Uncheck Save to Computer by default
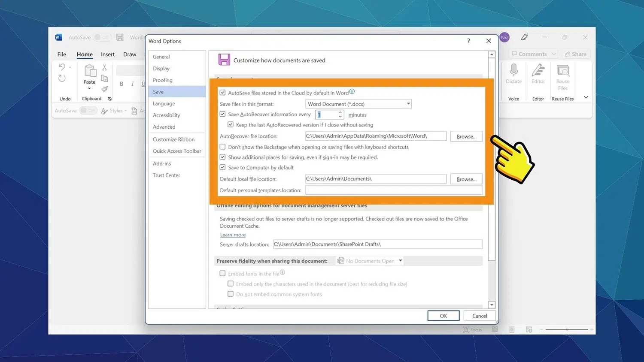This screenshot has height=362, width=644. (x=222, y=167)
